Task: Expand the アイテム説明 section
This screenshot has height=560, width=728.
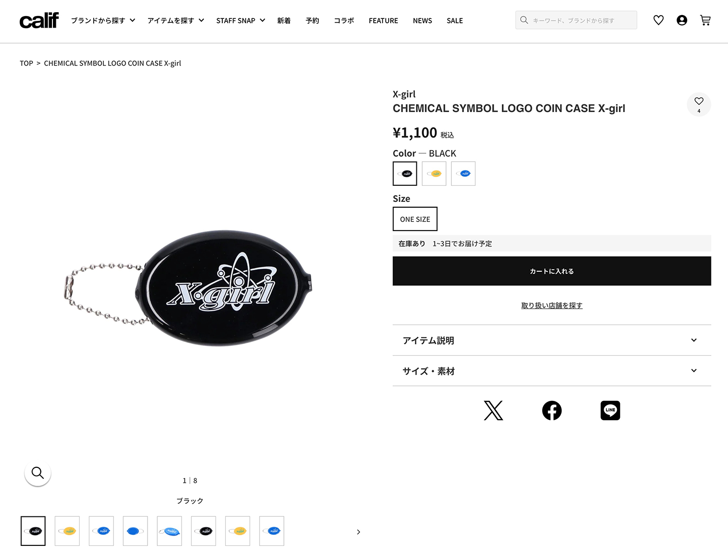Action: 551,340
